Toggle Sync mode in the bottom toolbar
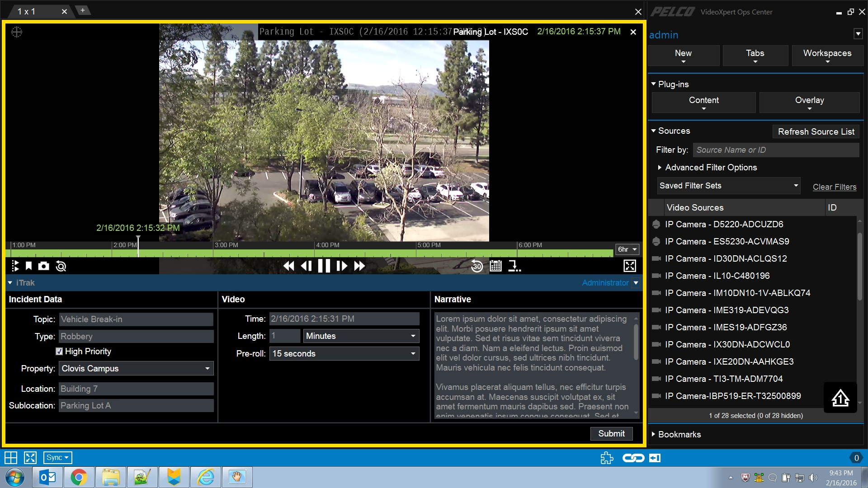 coord(57,457)
